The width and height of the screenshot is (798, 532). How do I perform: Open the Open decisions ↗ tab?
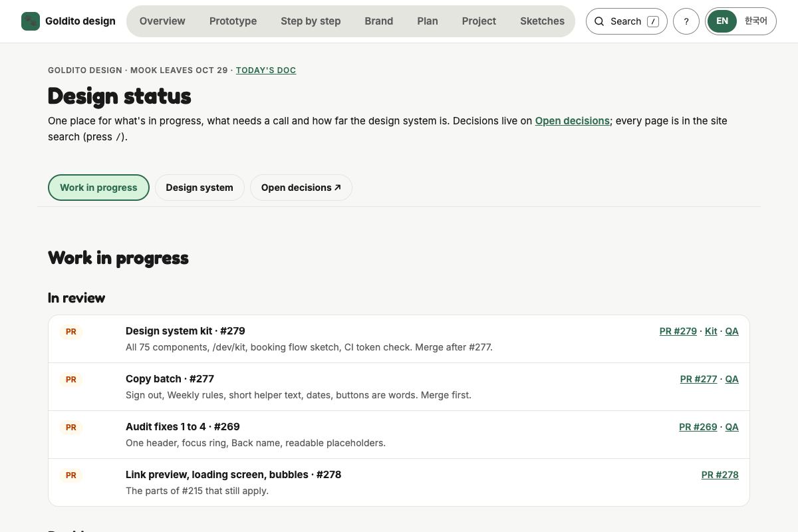[301, 188]
